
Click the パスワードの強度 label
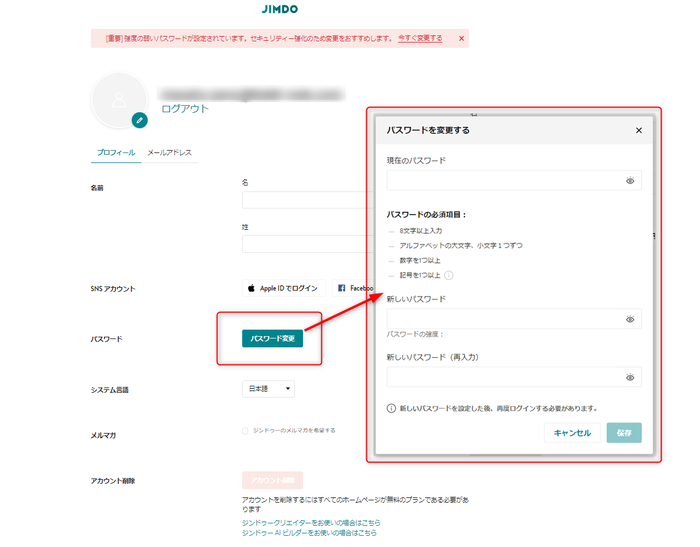pos(415,334)
